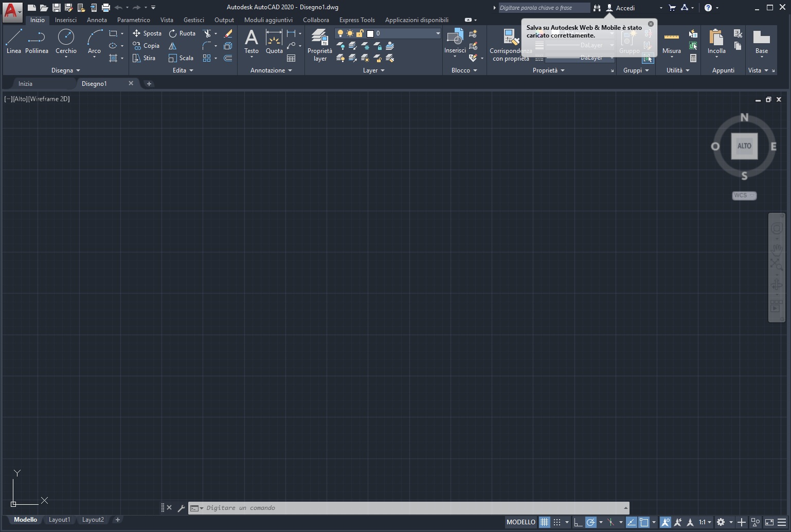Click the [Wireframe 2D] visual style control
The image size is (791, 532).
(x=49, y=99)
